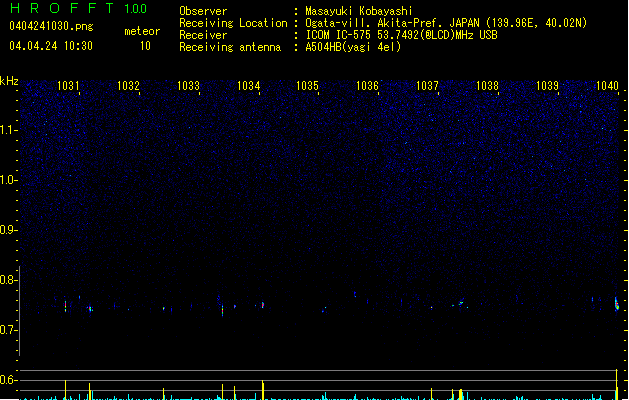Image resolution: width=629 pixels, height=400 pixels.
Task: Click time axis marker 1035
Action: tap(307, 86)
